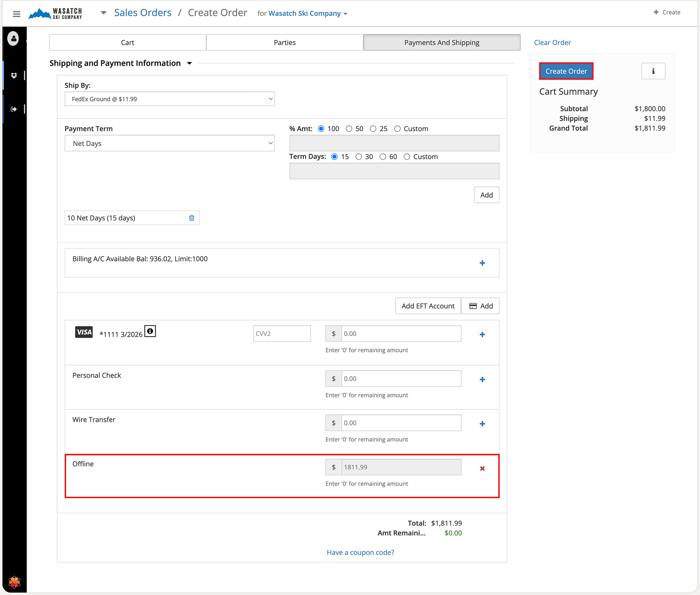Switch to the Cart tab

(x=127, y=43)
